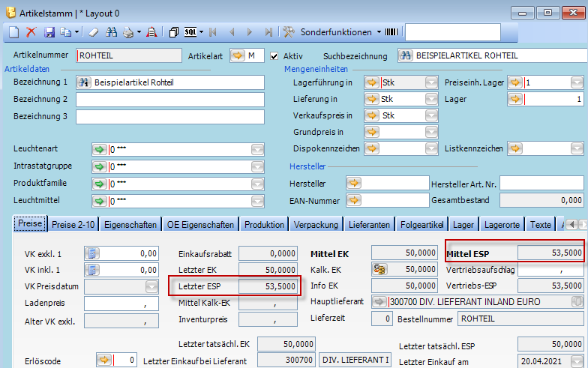
Task: Click into the Bezeichnung 2 field
Action: [169, 100]
